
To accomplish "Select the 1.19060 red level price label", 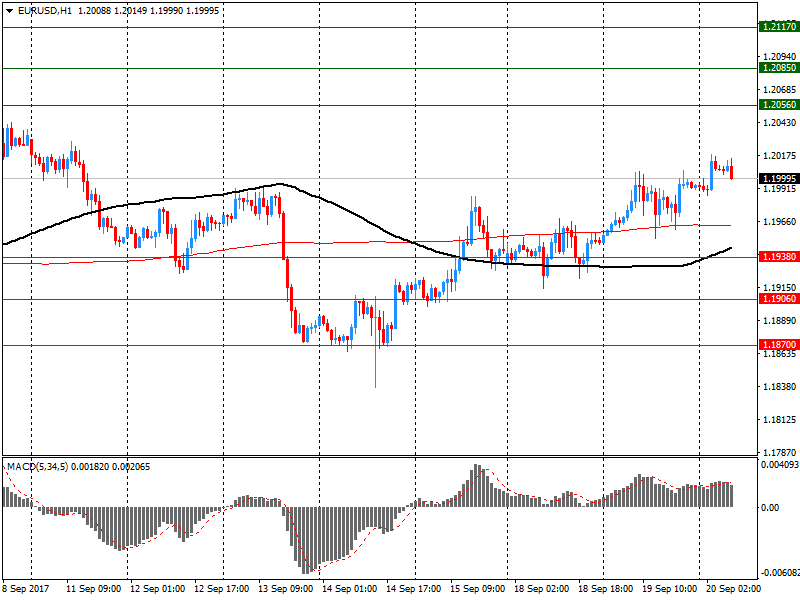I will click(x=779, y=299).
